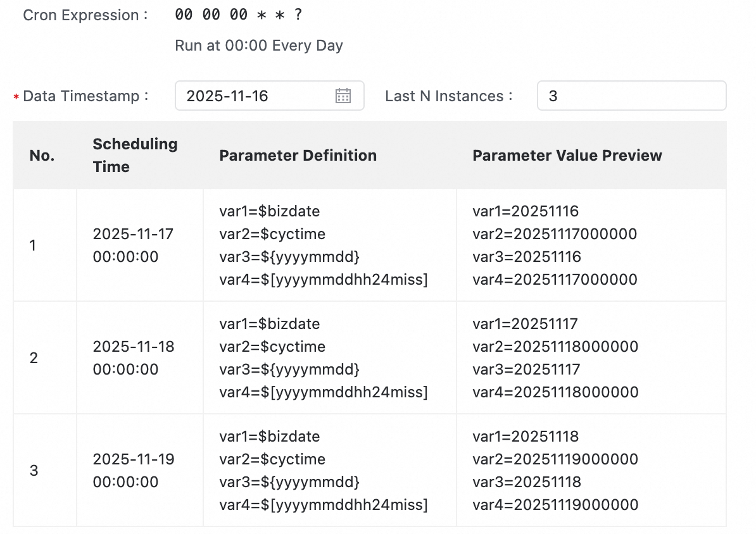Select var2=$cyctime in row 1

point(272,233)
